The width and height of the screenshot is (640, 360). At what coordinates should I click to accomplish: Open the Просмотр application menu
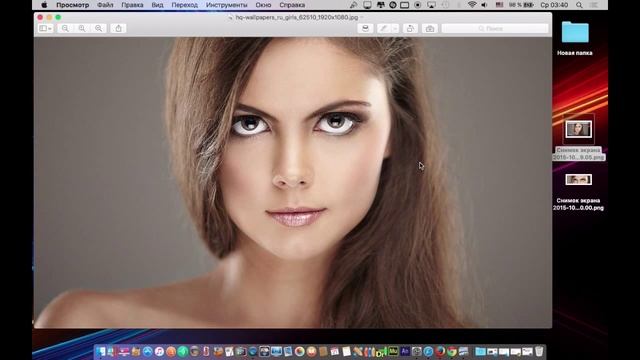[x=73, y=5]
